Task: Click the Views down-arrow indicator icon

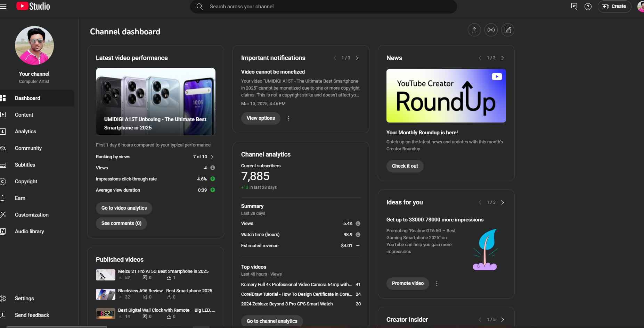Action: pyautogui.click(x=213, y=168)
